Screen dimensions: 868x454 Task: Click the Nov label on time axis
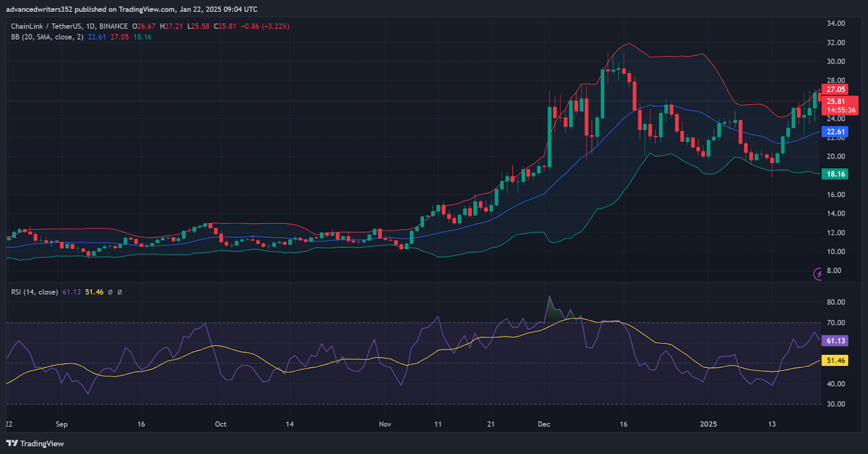coord(385,424)
